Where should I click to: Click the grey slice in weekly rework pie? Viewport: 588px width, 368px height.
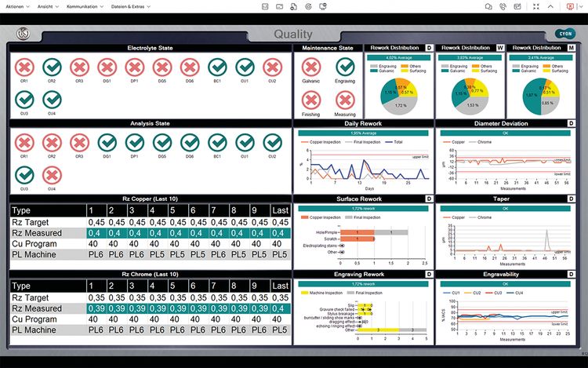(x=474, y=106)
